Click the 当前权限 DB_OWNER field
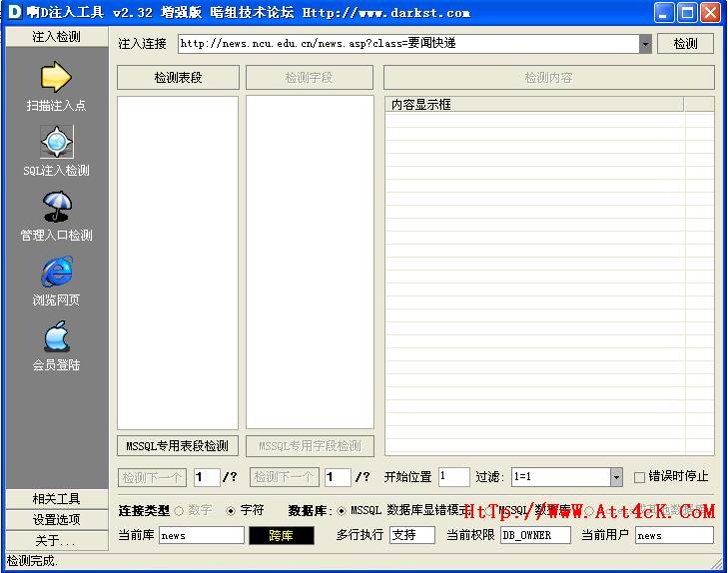The height and width of the screenshot is (573, 728). coord(535,535)
